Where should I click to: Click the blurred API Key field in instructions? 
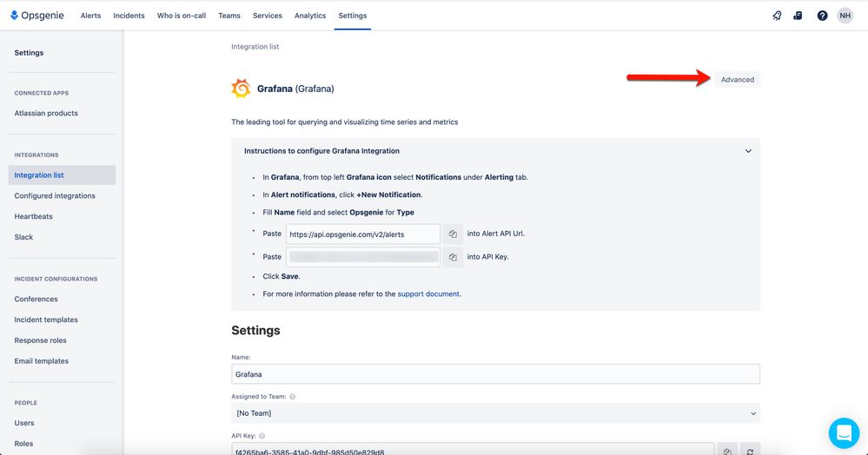(x=363, y=257)
